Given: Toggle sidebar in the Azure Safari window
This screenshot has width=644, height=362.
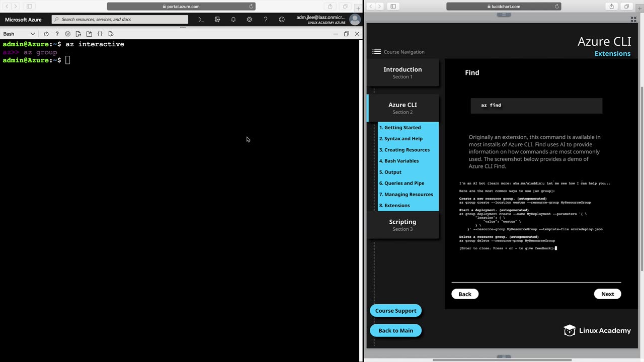Looking at the screenshot, I should point(29,7).
